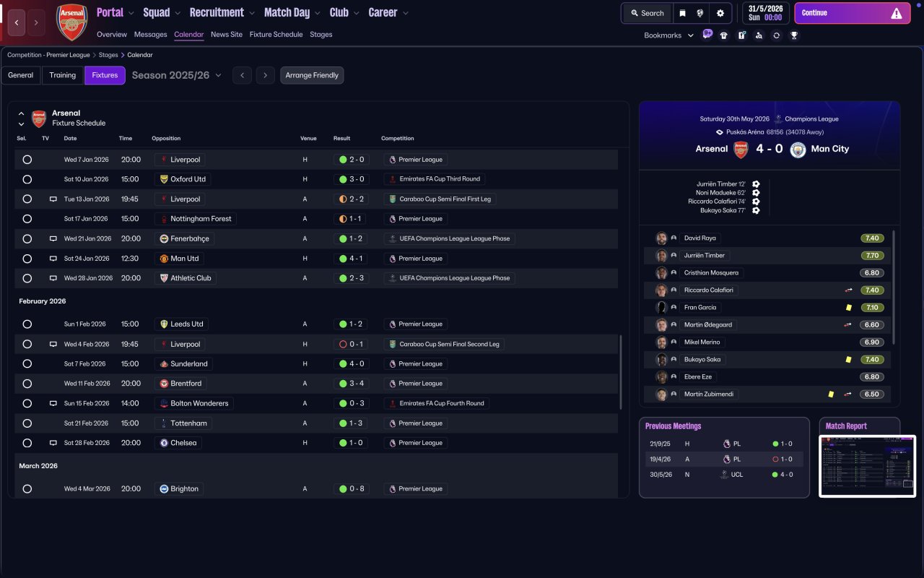This screenshot has width=924, height=578.
Task: Open the trophy icon shortcut
Action: pyautogui.click(x=794, y=35)
